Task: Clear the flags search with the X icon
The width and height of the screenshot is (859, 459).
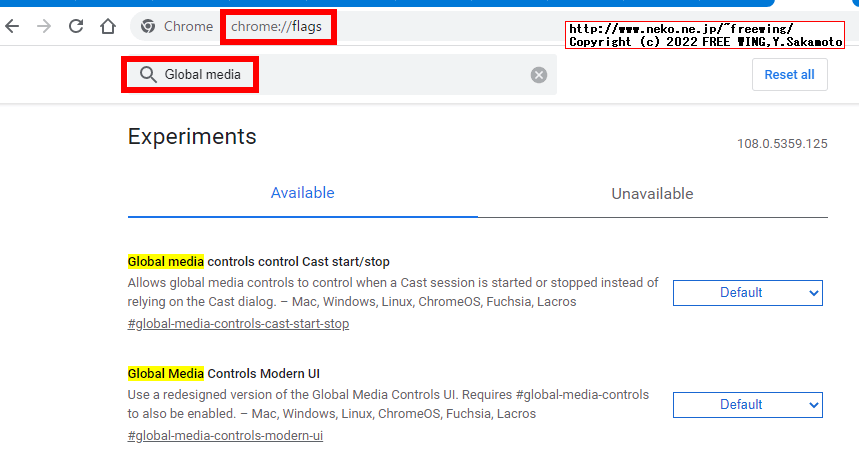Action: (539, 74)
